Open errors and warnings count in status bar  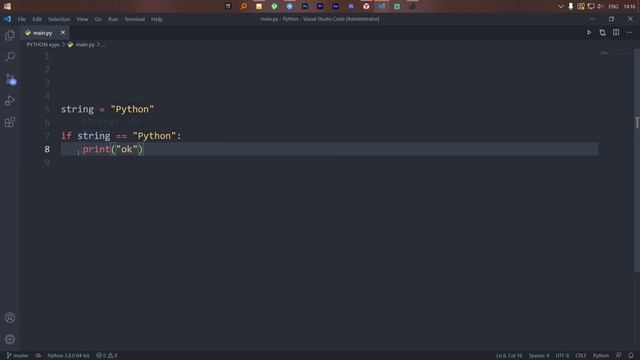point(107,356)
